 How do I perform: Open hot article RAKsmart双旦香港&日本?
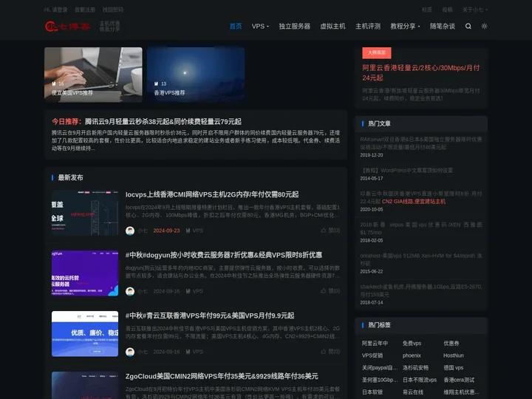pyautogui.click(x=421, y=143)
